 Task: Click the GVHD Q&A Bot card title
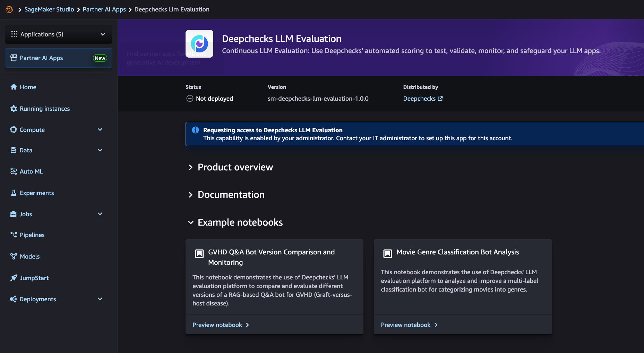coord(272,257)
